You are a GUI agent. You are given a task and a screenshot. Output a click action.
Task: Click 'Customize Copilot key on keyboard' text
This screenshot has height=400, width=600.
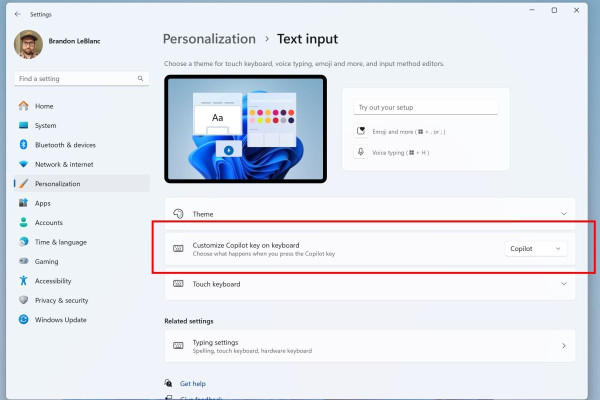coord(246,245)
